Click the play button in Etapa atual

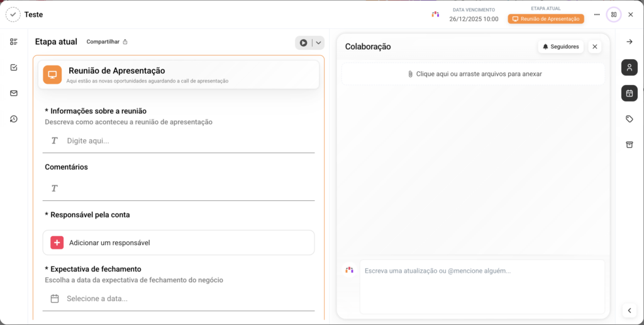(x=304, y=43)
